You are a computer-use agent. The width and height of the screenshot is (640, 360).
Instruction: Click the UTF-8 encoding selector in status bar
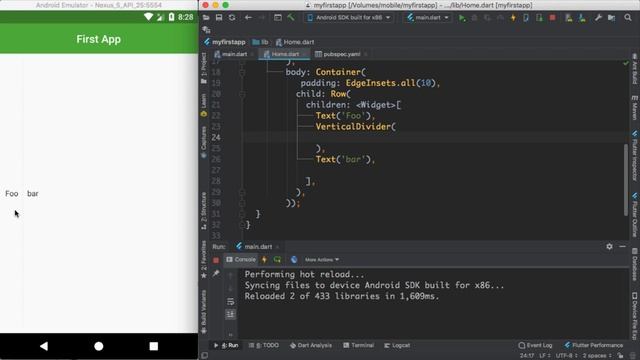tap(566, 356)
